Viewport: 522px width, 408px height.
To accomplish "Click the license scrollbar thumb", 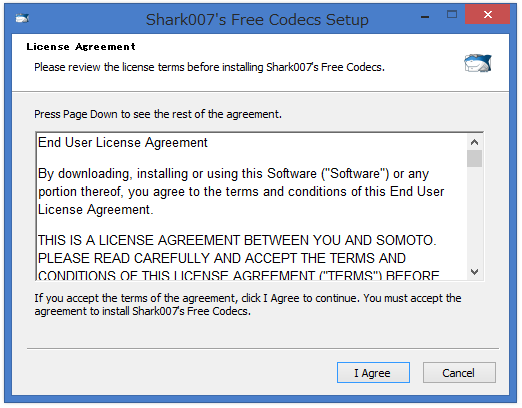I will pos(474,158).
